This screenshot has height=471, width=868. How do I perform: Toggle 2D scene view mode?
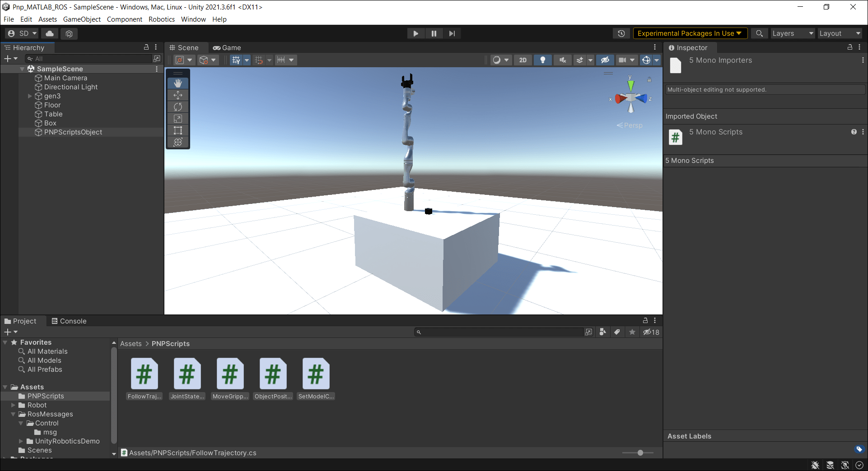coord(523,60)
